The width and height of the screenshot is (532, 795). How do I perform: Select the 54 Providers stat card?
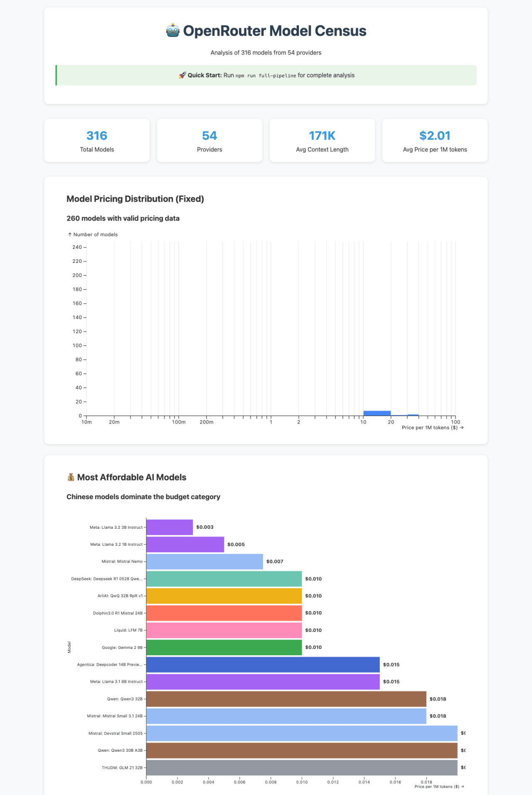(209, 140)
